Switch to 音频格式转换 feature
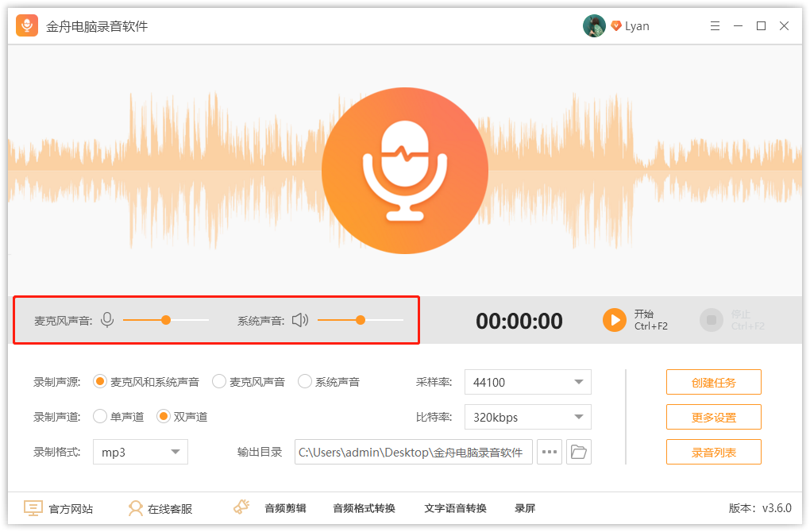Image resolution: width=810 pixels, height=532 pixels. [x=364, y=508]
